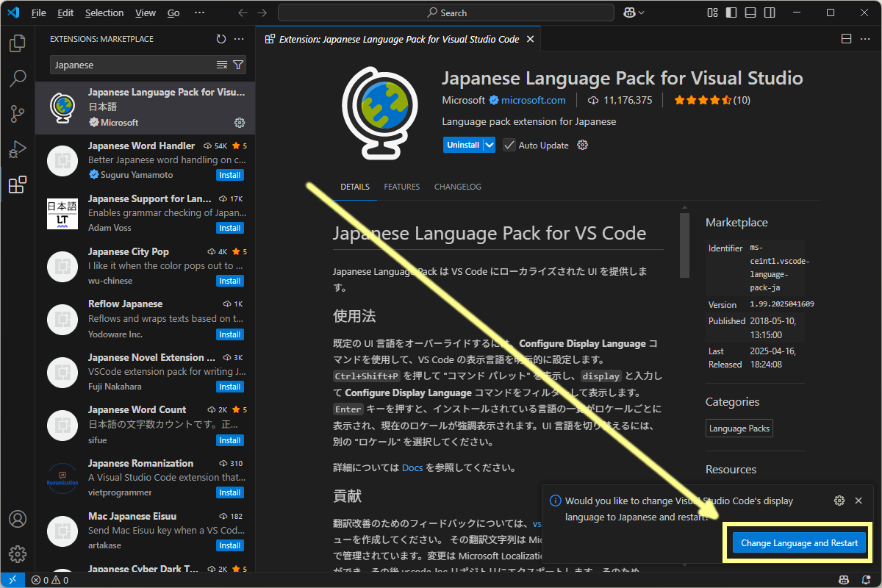882x588 pixels.
Task: Open the manage gear on Japanese Language Pack result
Action: (x=240, y=123)
